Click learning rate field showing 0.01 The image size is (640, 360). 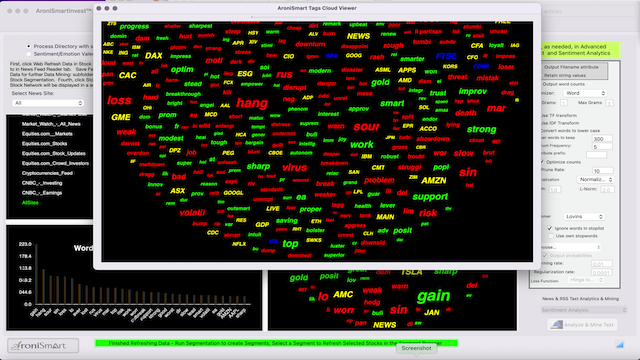[x=602, y=264]
